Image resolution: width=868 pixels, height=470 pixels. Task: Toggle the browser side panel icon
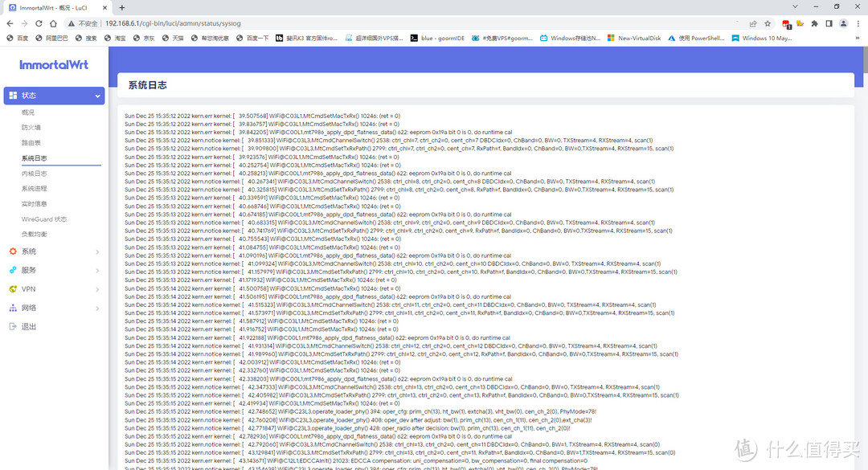point(828,23)
